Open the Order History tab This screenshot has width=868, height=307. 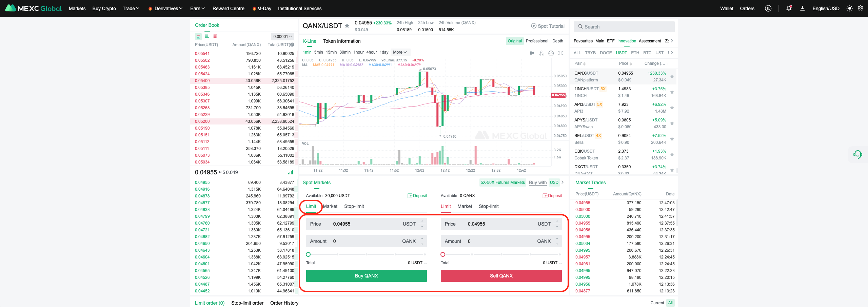(x=284, y=303)
